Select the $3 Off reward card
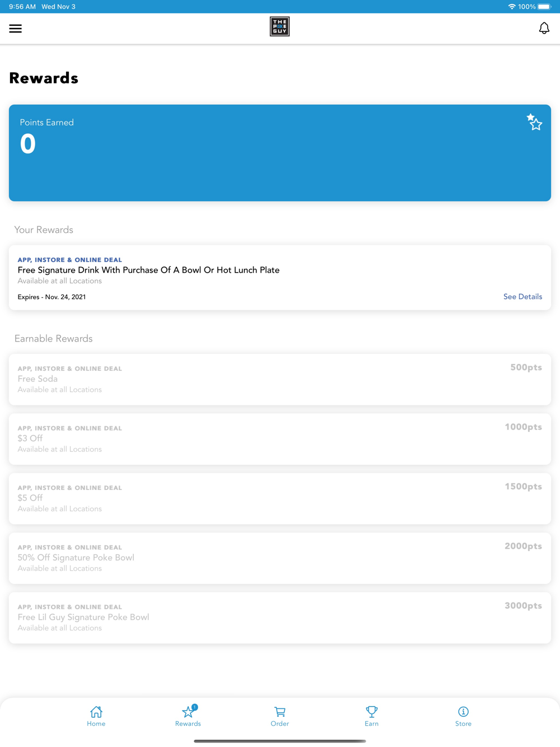Screen dimensions: 560x747 279,439
